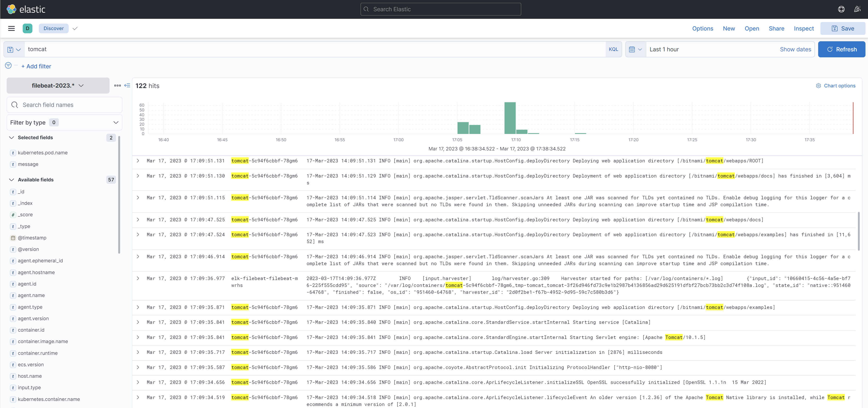Expand the first log entry at 17:09:51.131

click(138, 161)
